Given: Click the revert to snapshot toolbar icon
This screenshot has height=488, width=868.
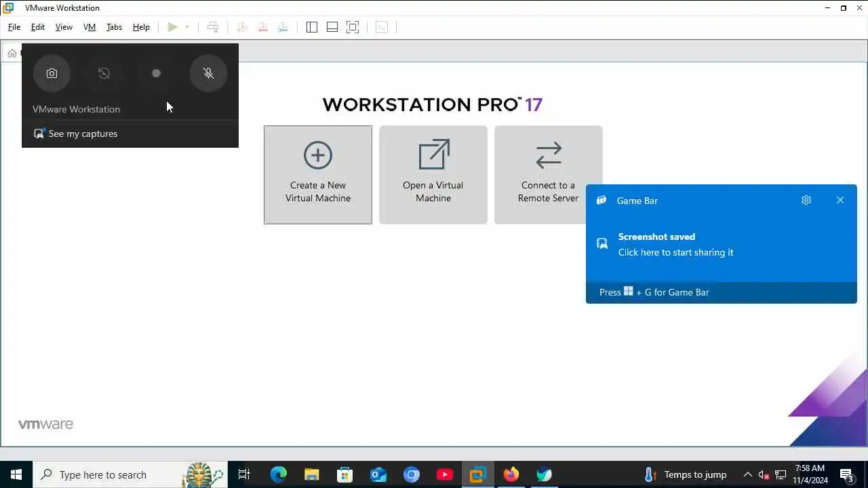Looking at the screenshot, I should (262, 27).
